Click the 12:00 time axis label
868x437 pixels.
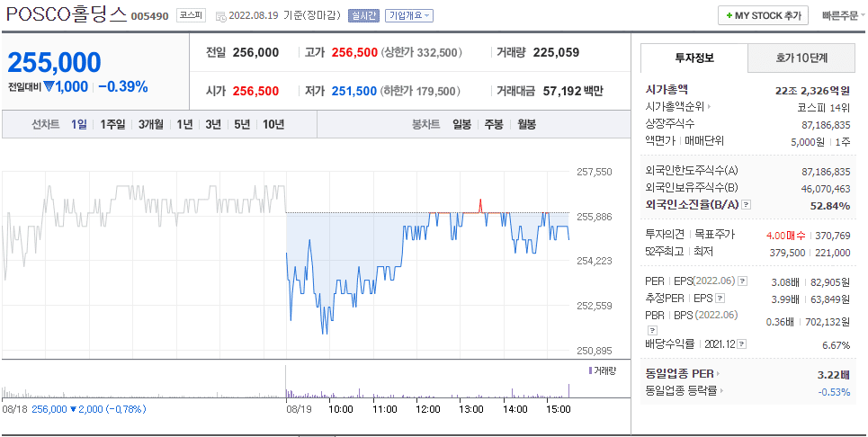[428, 409]
